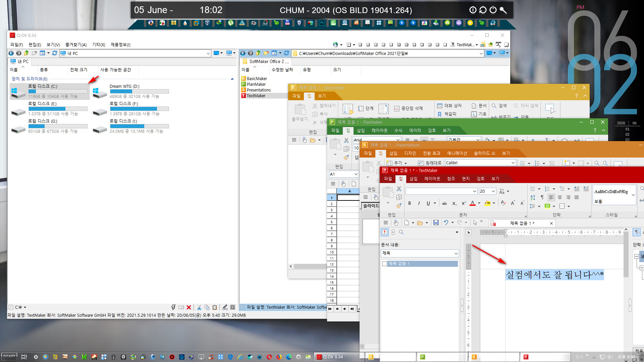
Task: Click BasicMaker '단계' button
Action: pyautogui.click(x=366, y=108)
